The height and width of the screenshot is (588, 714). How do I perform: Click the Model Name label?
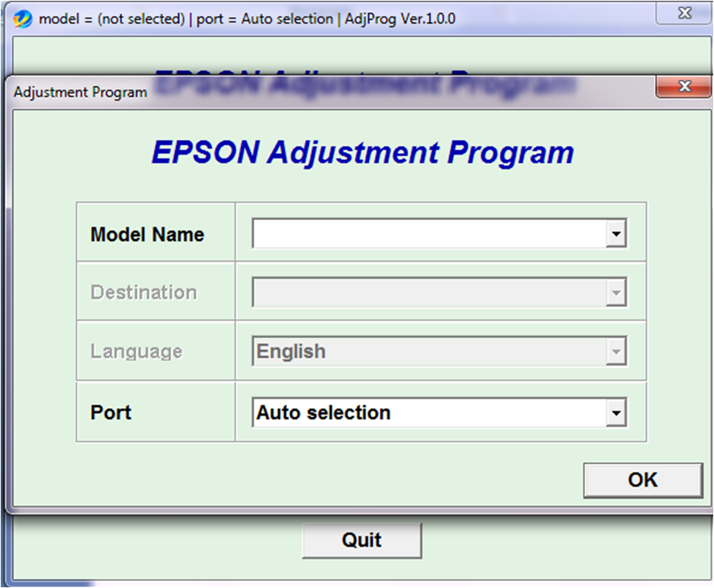148,235
